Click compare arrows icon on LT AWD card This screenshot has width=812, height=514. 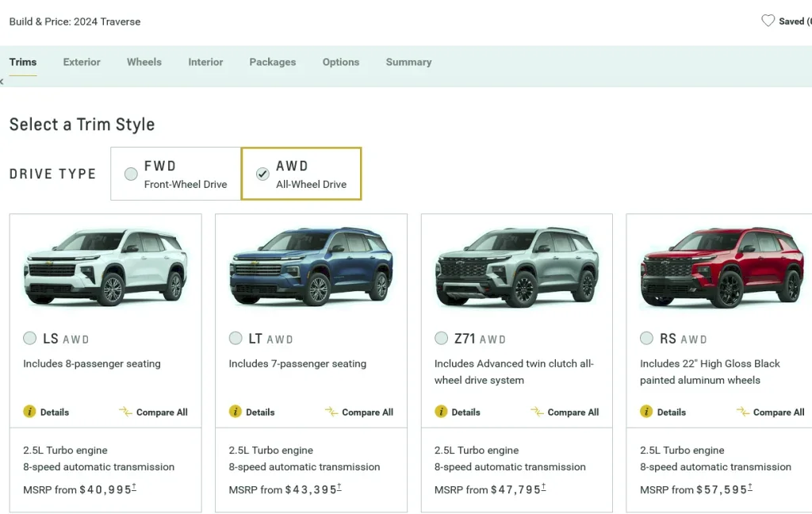point(331,412)
